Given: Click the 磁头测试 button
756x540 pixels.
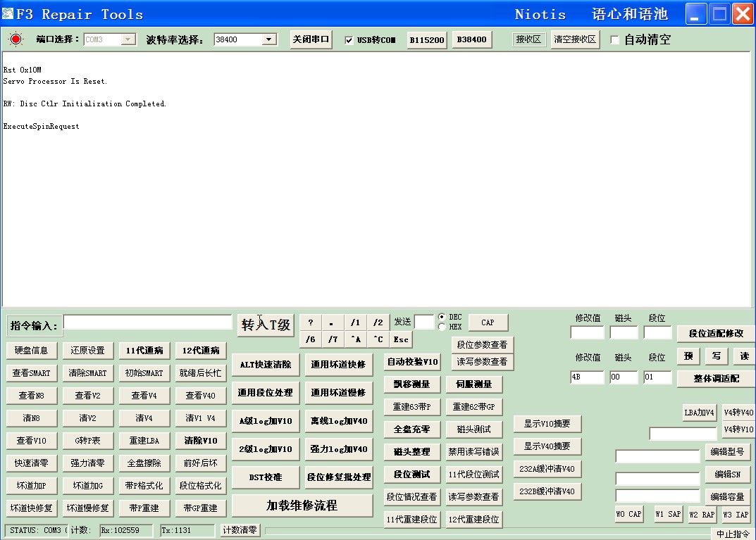Looking at the screenshot, I should click(x=474, y=429).
